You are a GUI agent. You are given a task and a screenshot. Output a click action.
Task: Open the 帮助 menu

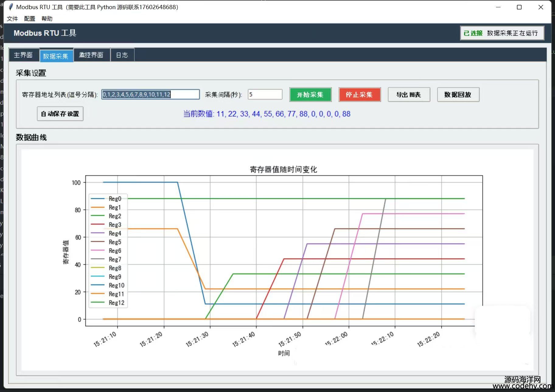coord(47,19)
